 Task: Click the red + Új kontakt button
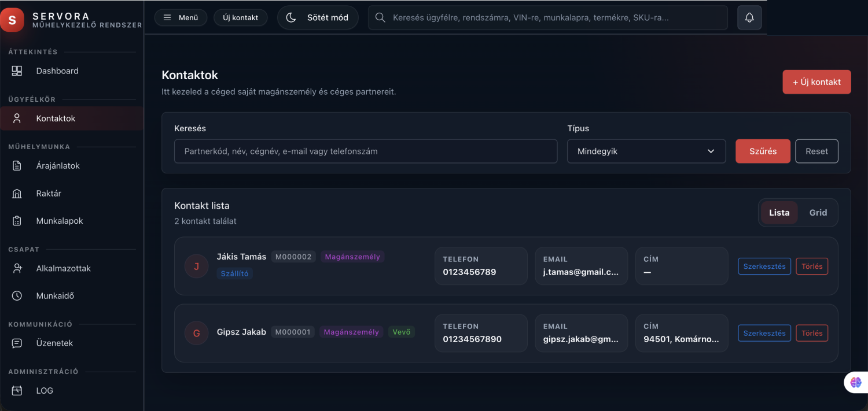point(816,82)
